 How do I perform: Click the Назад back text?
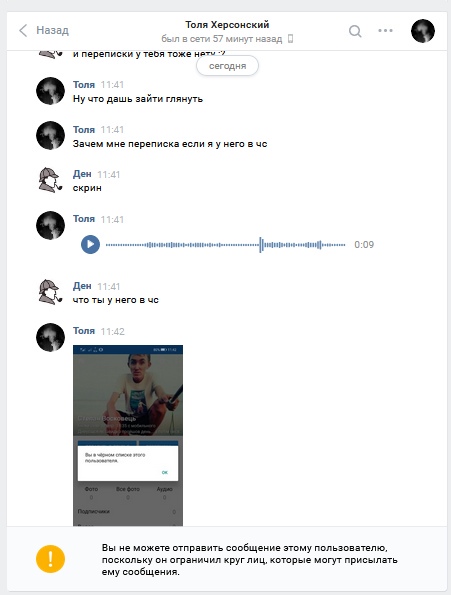click(52, 30)
